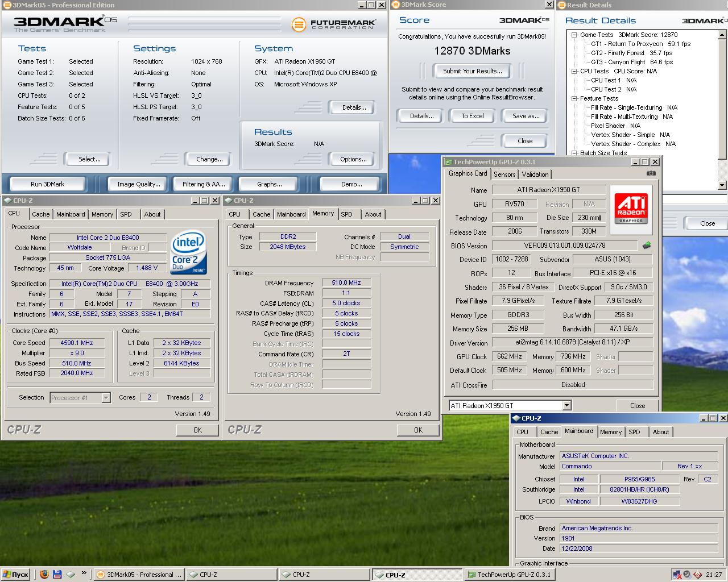Image resolution: width=728 pixels, height=582 pixels.
Task: Click the ATI Radeon logo in GPU-Z
Action: [631, 209]
